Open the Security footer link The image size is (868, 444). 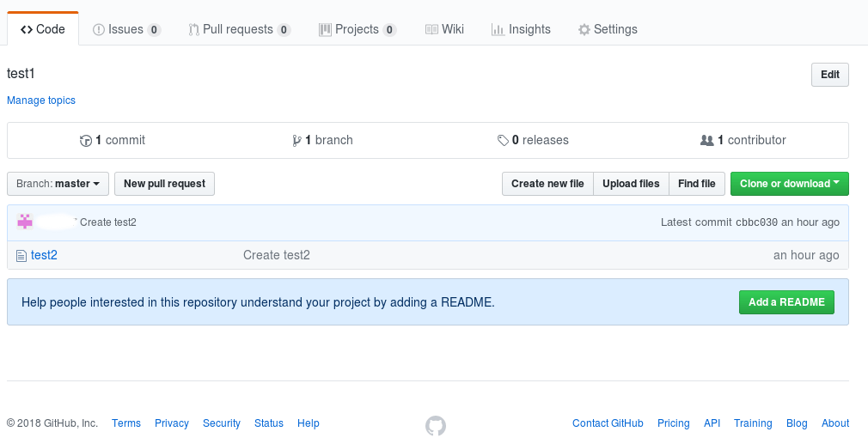[222, 423]
